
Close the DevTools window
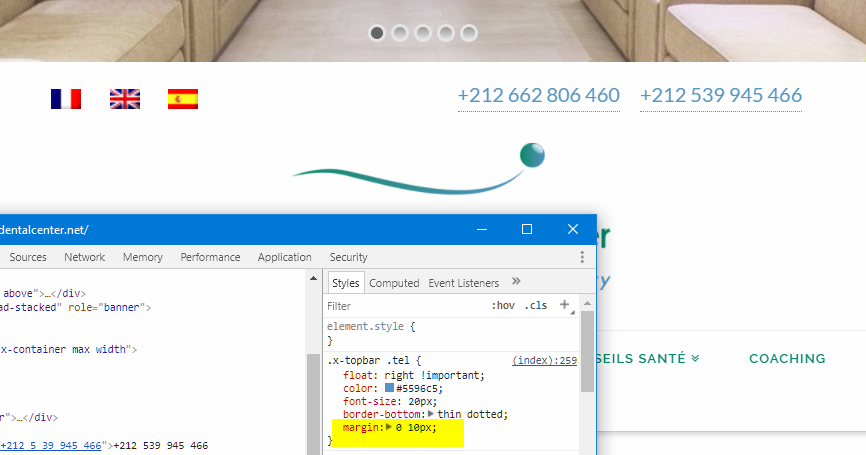573,229
